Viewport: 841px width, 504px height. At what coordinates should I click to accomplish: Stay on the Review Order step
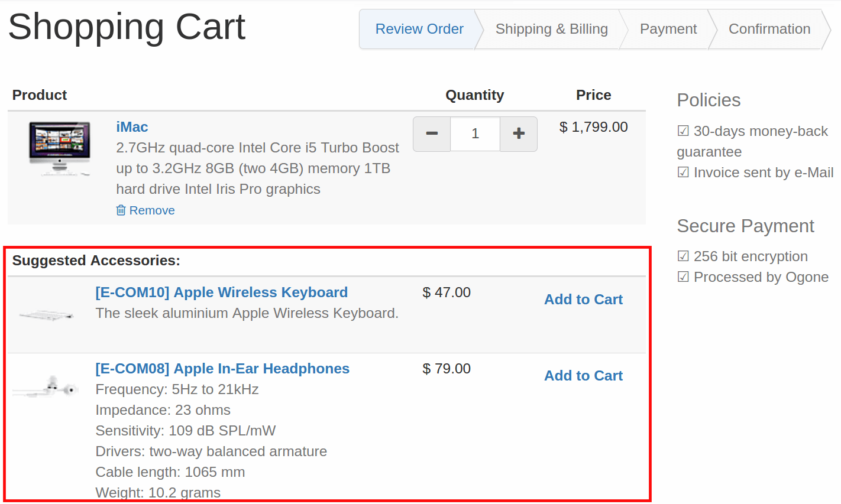click(x=419, y=28)
